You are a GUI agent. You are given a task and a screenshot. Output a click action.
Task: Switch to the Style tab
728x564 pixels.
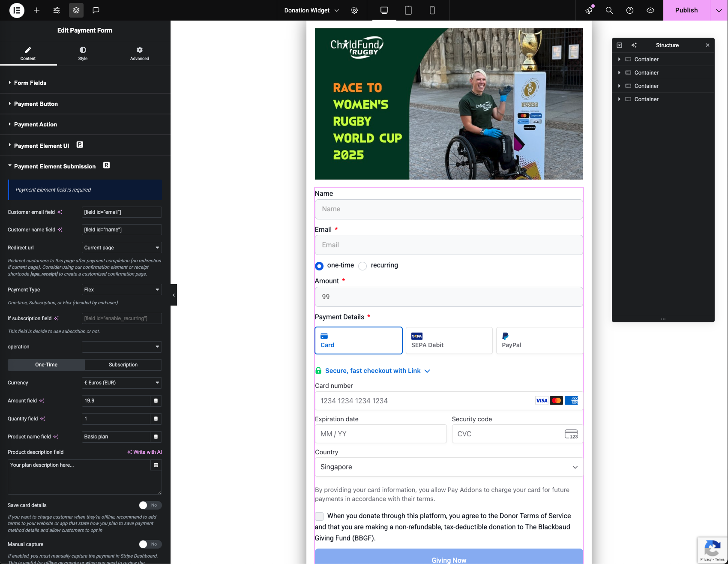coord(83,54)
